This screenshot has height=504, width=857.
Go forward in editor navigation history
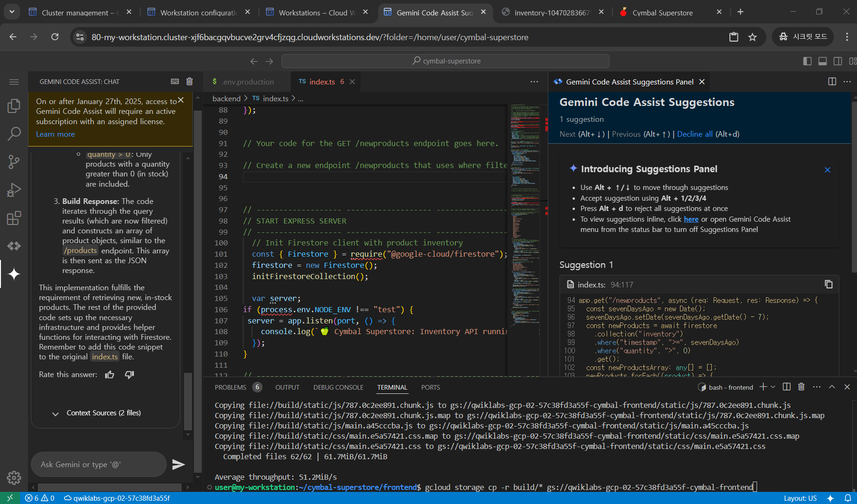pyautogui.click(x=269, y=61)
